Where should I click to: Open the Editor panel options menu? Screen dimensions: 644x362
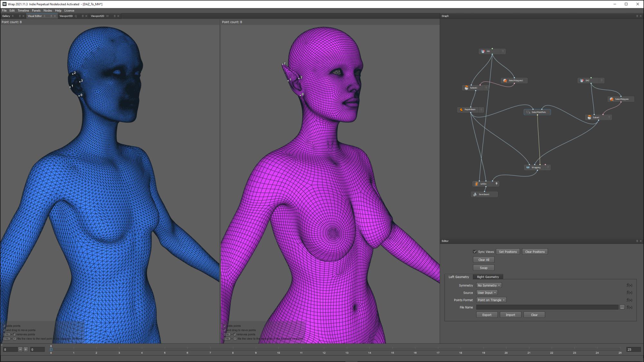click(x=637, y=241)
